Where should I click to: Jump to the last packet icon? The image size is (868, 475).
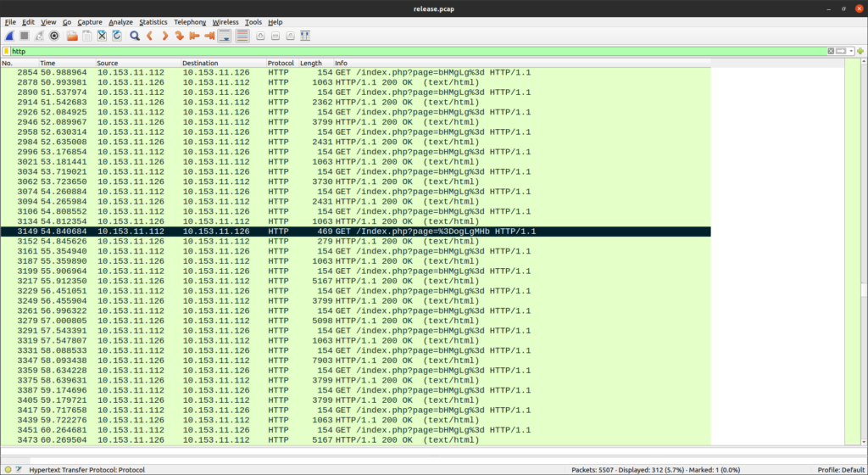(209, 36)
